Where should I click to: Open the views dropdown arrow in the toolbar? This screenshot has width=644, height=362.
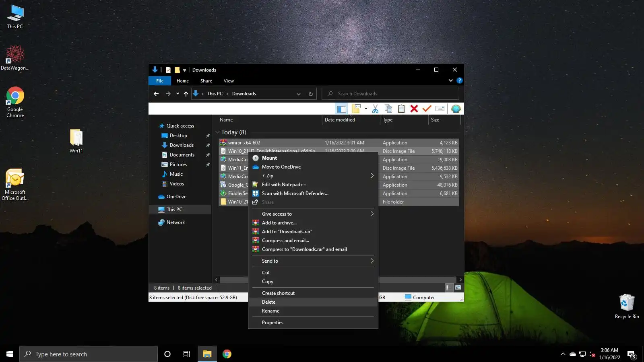click(366, 109)
